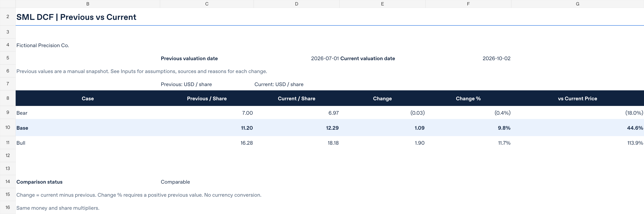Select Base current value 12.29
The width and height of the screenshot is (644, 214).
click(x=296, y=128)
